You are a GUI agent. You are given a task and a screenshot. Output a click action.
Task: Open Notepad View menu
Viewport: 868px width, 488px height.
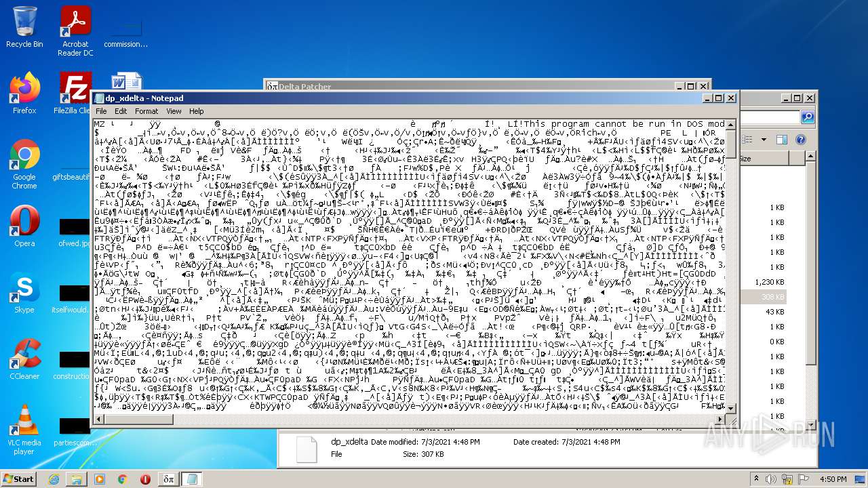pos(174,111)
